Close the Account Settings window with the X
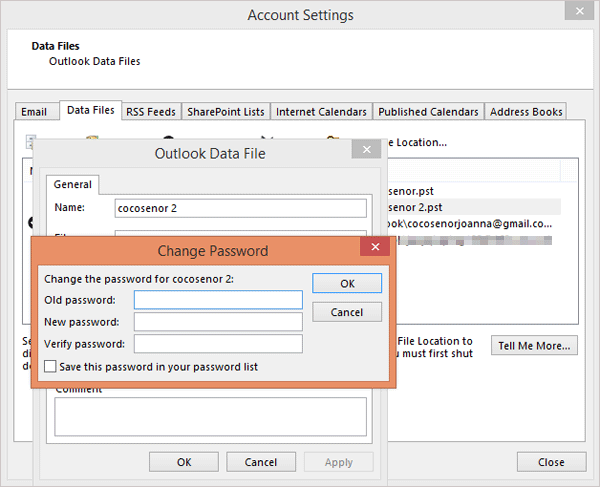The image size is (600, 487). coord(579,11)
